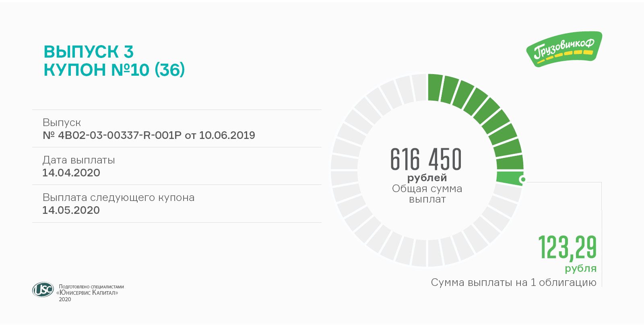Select the payment date 14.04.2020
644x325 pixels.
point(71,173)
